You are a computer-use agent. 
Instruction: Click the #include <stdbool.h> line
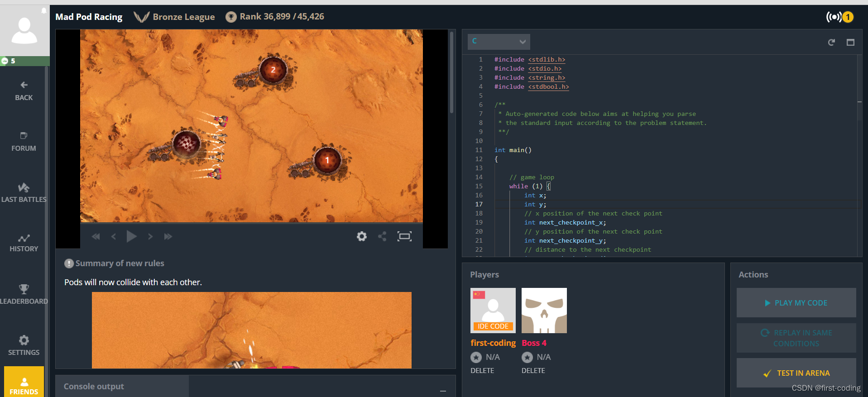pos(532,86)
